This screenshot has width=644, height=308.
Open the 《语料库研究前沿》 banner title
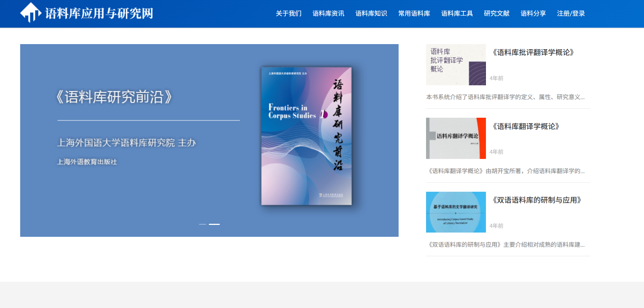(114, 97)
